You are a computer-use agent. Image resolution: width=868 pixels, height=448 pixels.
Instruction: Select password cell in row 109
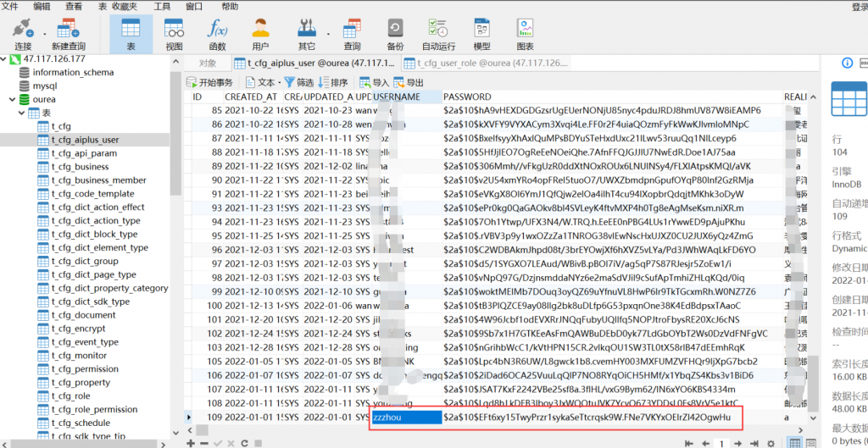[612, 417]
